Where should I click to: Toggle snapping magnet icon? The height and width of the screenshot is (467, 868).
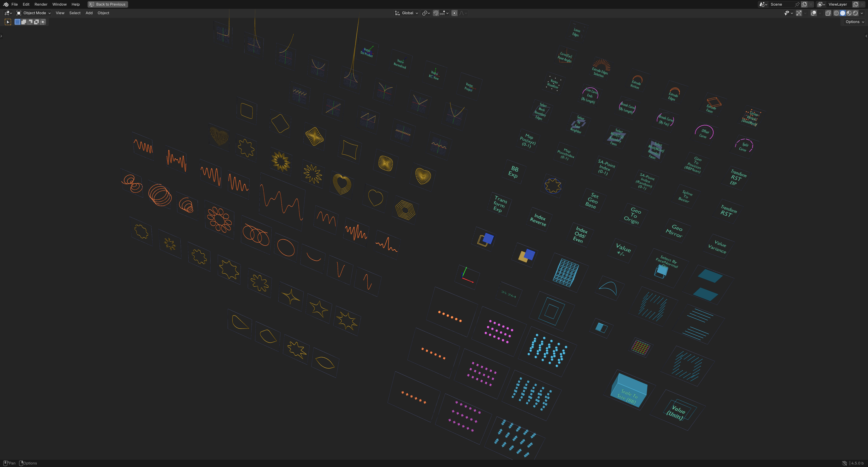click(436, 13)
